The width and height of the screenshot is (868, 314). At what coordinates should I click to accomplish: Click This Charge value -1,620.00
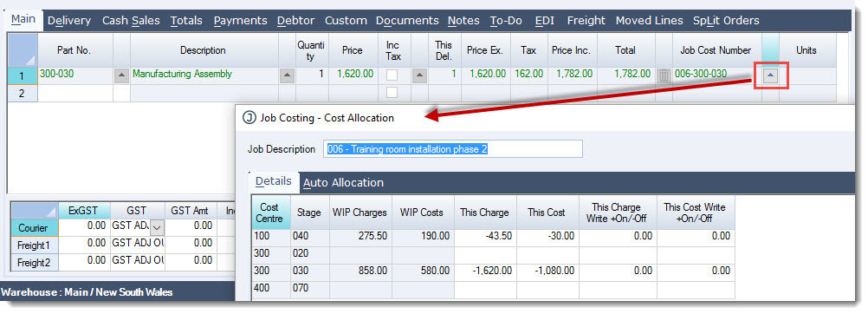click(x=485, y=271)
